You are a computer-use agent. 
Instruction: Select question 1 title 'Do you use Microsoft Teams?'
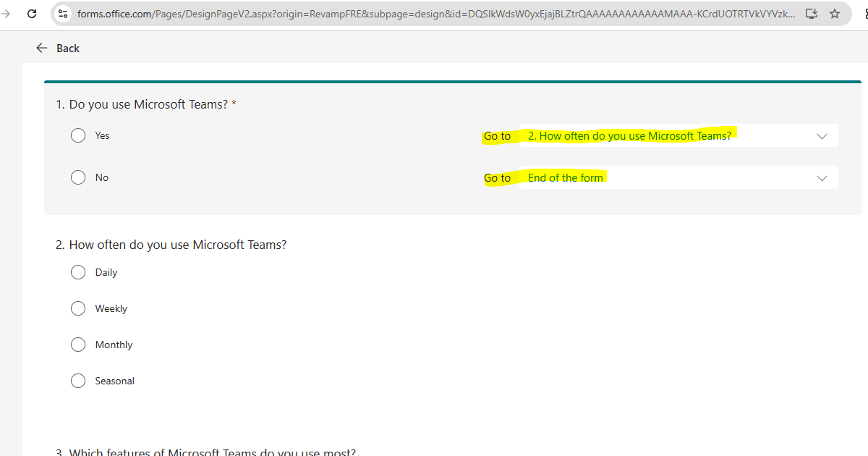pyautogui.click(x=148, y=104)
